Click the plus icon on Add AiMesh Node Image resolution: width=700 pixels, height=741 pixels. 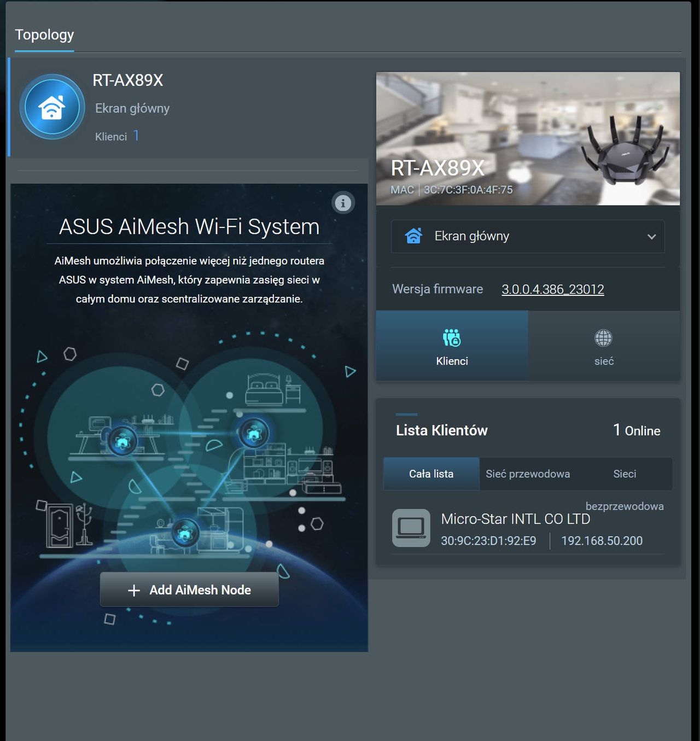(x=134, y=590)
